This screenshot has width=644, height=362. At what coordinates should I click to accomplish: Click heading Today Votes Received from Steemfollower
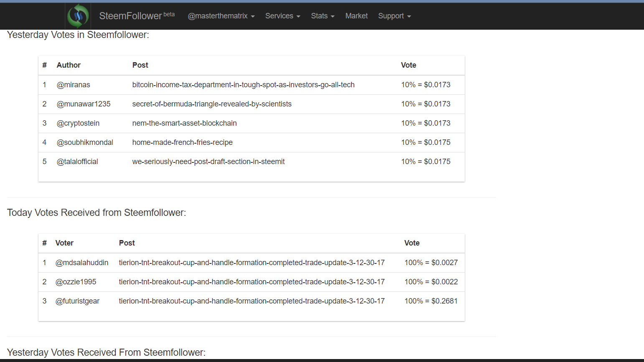coord(97,213)
